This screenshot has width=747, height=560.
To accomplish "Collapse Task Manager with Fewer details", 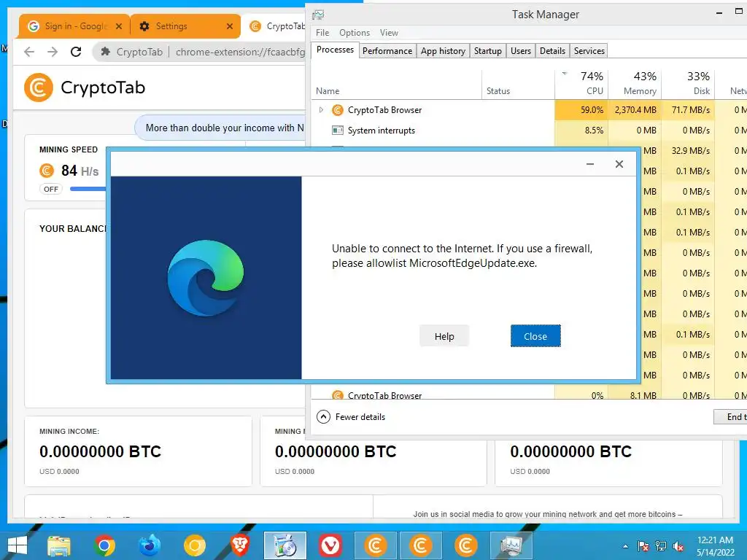I will pos(351,417).
